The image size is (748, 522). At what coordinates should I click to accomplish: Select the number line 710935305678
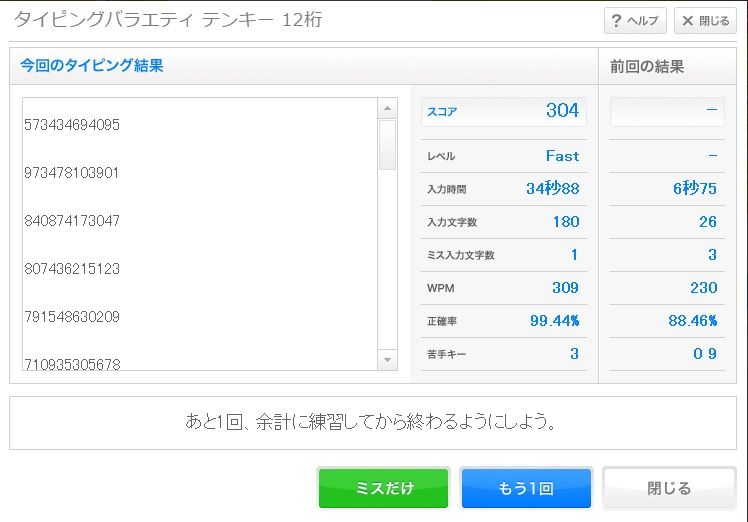point(73,364)
